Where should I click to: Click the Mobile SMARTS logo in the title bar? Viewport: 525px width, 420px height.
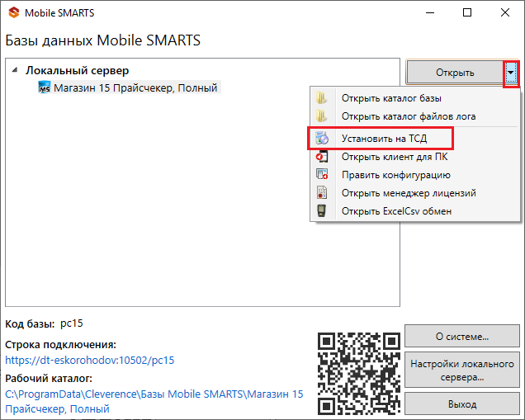(14, 12)
